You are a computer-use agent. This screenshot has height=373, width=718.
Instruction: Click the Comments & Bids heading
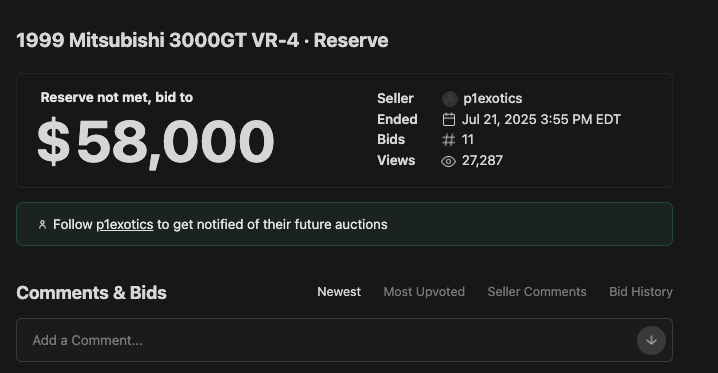(92, 293)
